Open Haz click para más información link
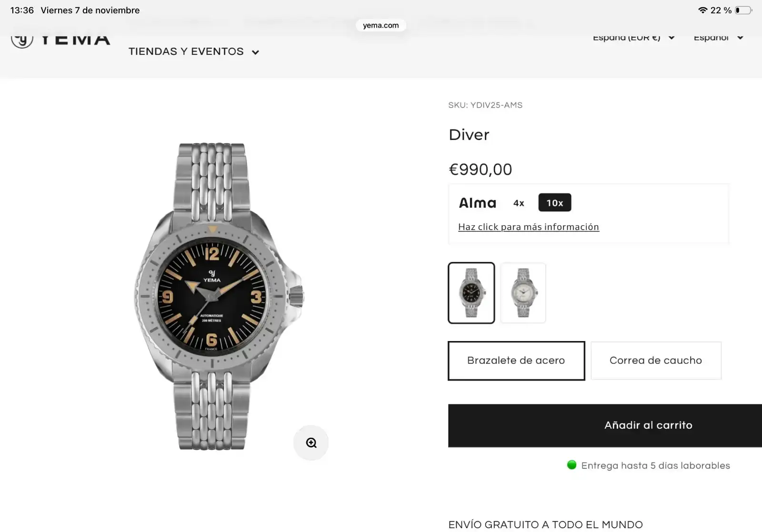 coord(529,227)
